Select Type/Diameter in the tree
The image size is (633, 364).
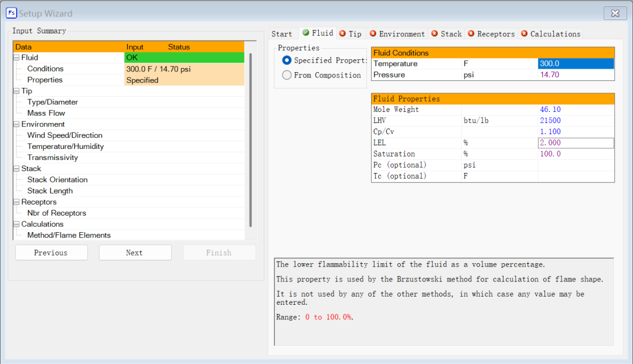point(53,102)
